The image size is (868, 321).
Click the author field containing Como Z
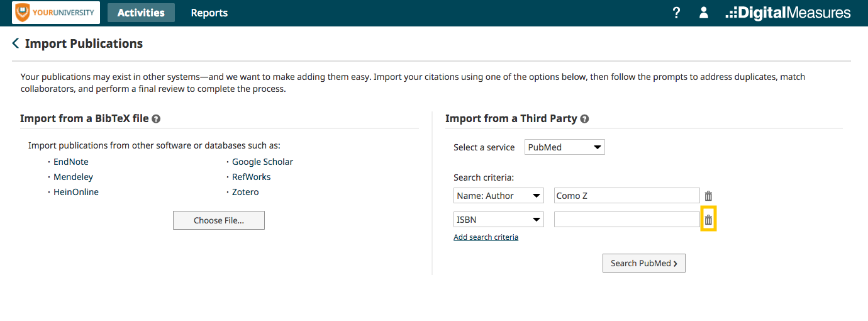pyautogui.click(x=627, y=196)
